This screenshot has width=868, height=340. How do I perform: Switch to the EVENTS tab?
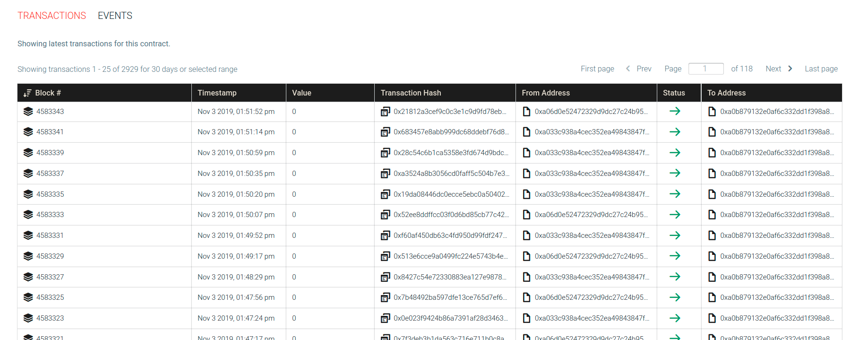[115, 16]
